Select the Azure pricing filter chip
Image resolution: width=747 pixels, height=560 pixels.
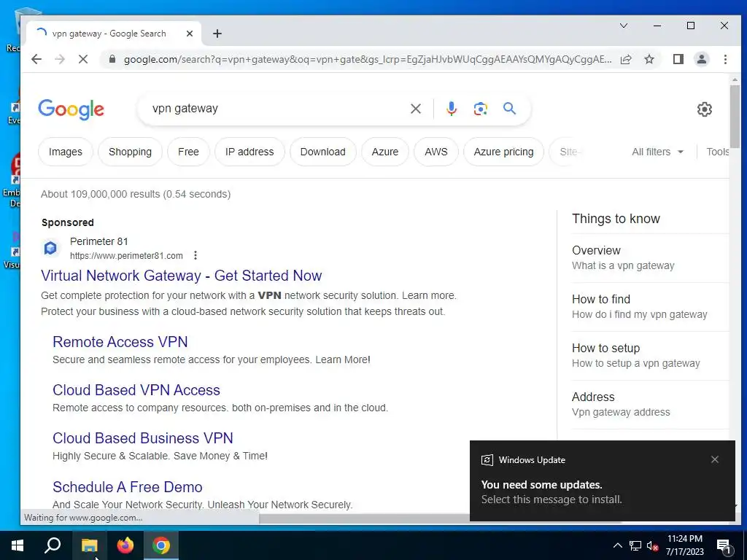tap(503, 152)
